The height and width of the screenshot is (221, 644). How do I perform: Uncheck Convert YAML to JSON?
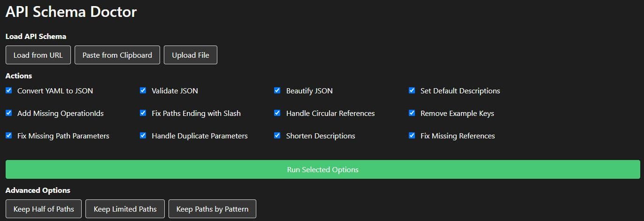click(x=9, y=91)
